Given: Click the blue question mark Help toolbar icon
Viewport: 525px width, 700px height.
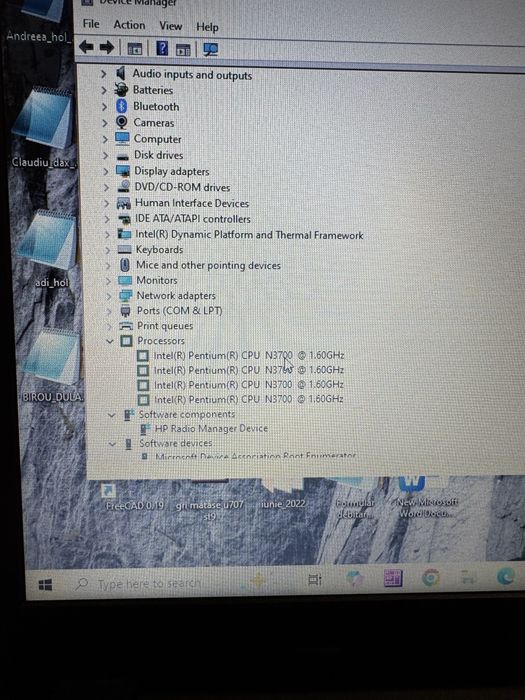Looking at the screenshot, I should tap(162, 48).
